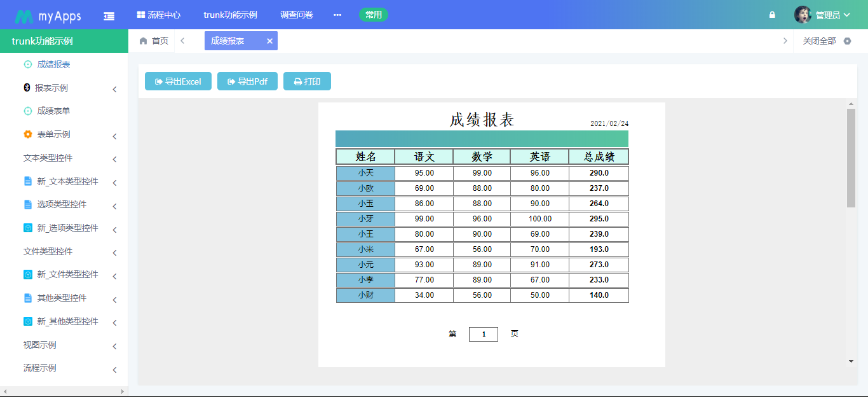The width and height of the screenshot is (868, 397).
Task: Click the total score 295.0
Action: coord(599,219)
